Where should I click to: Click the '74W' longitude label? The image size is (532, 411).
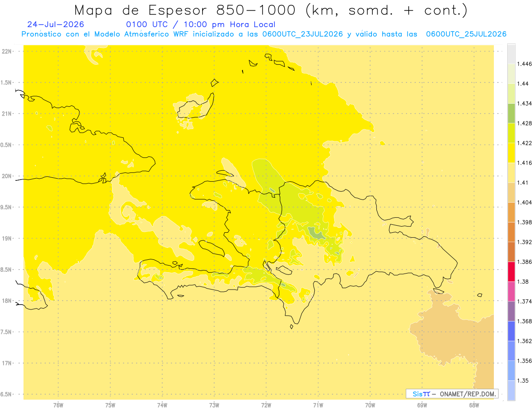162,405
